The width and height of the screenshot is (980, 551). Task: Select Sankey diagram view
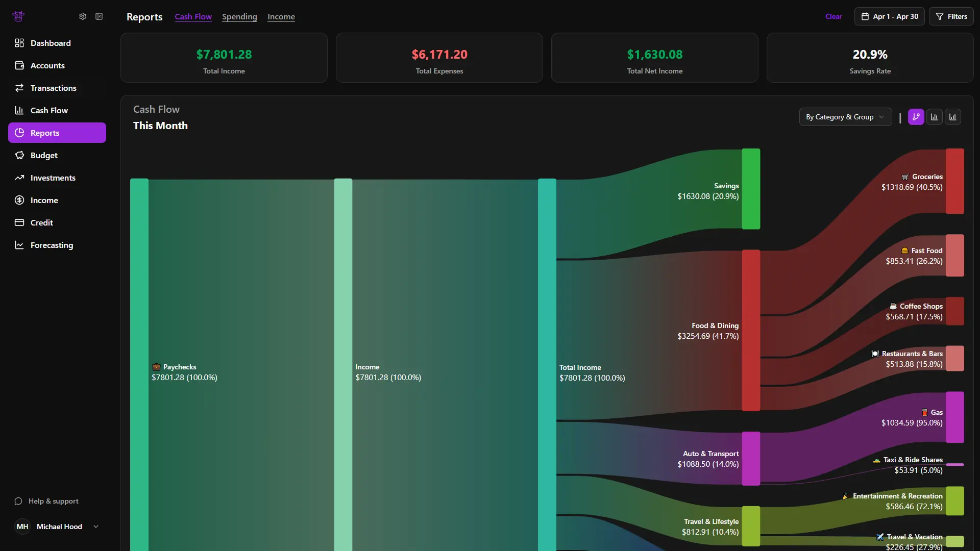(x=916, y=117)
